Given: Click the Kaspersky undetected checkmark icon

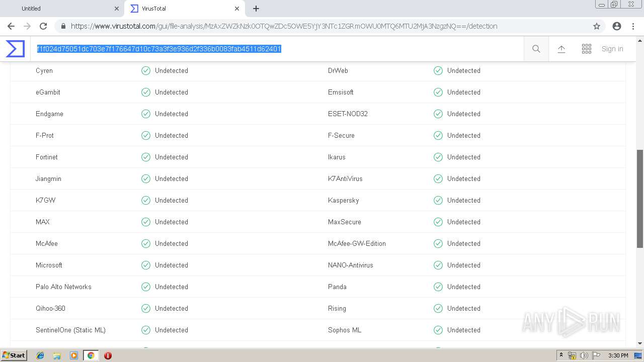Looking at the screenshot, I should click(x=438, y=200).
